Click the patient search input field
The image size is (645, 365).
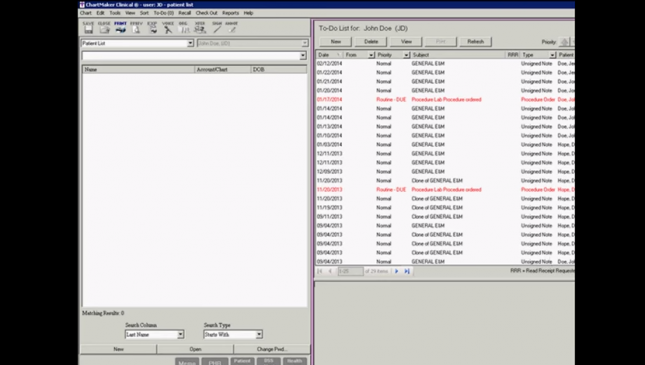coord(191,56)
